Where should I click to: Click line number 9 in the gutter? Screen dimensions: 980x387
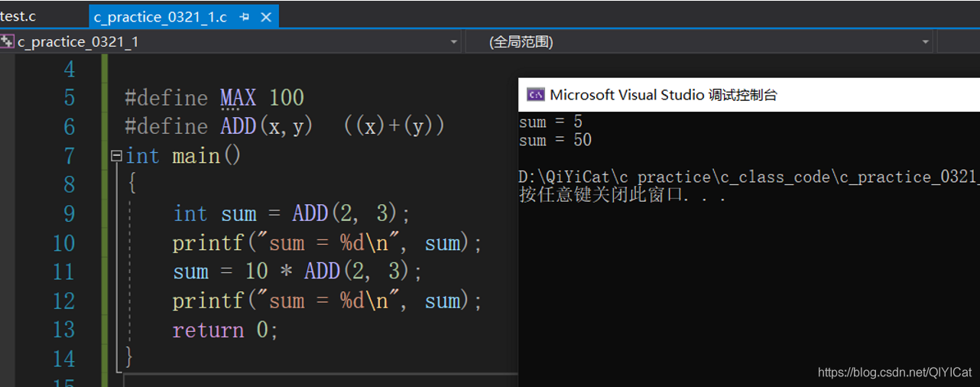click(70, 214)
